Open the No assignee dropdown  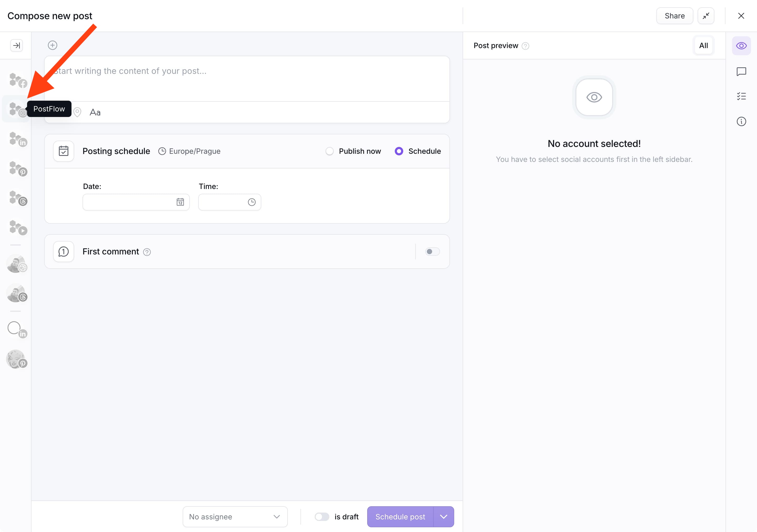[x=235, y=516]
